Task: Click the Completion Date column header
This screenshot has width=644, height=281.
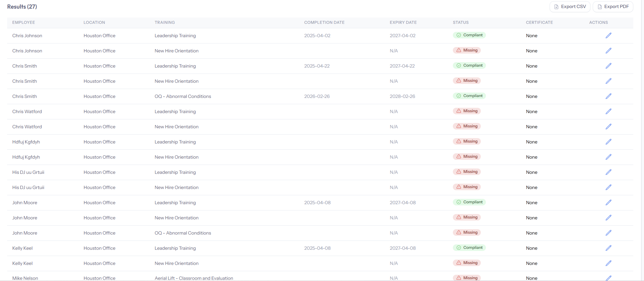Action: (x=324, y=22)
